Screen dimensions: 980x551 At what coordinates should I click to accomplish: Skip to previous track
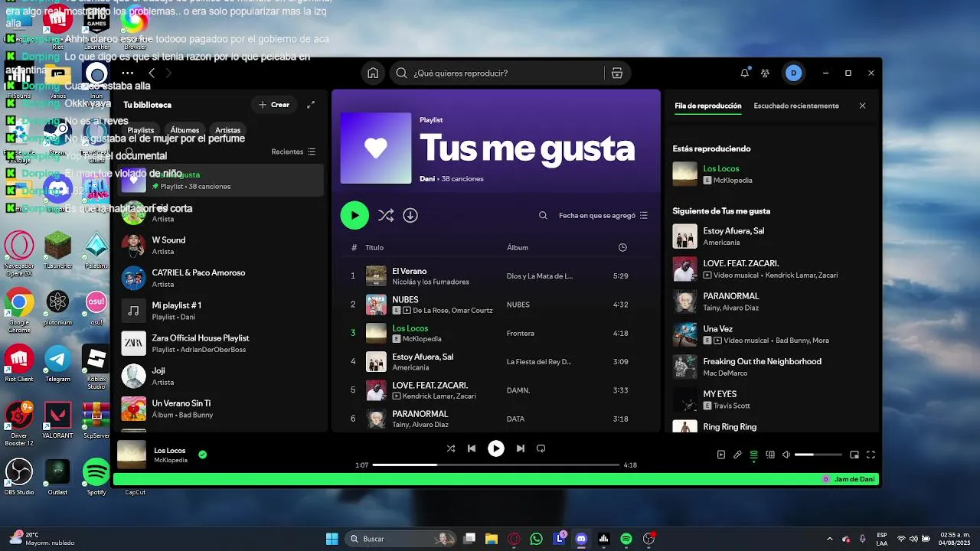[x=472, y=448]
